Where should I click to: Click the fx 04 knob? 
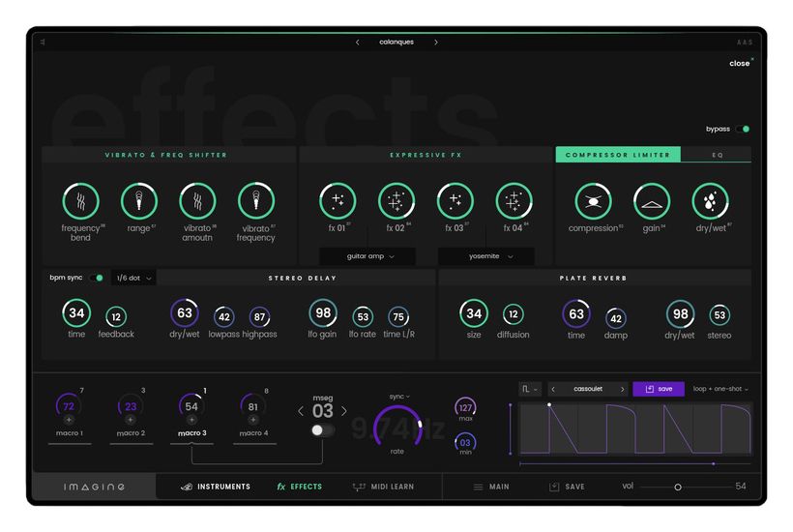coord(514,201)
